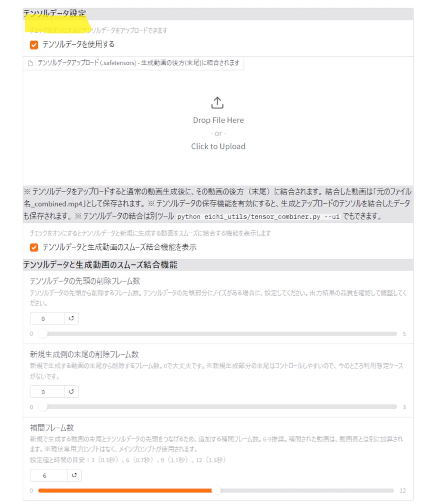Click the 新規生成側の末尾の削除フレーム数 slider handle
Viewport: 421px width, 504px height.
(x=42, y=407)
